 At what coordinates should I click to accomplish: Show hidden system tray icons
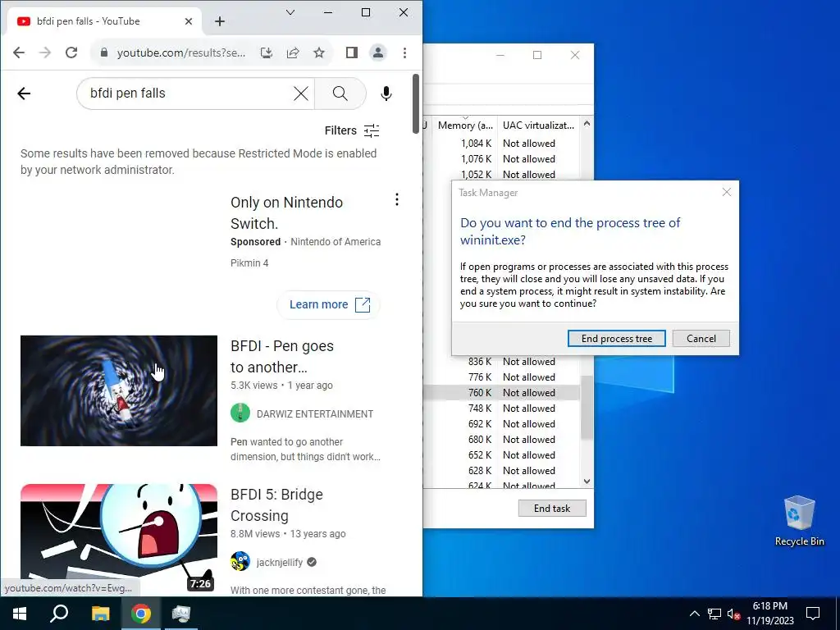[x=694, y=614]
